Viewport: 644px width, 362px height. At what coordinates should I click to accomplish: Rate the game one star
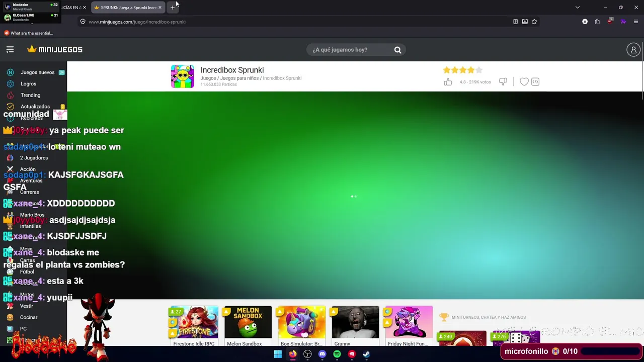coord(446,70)
